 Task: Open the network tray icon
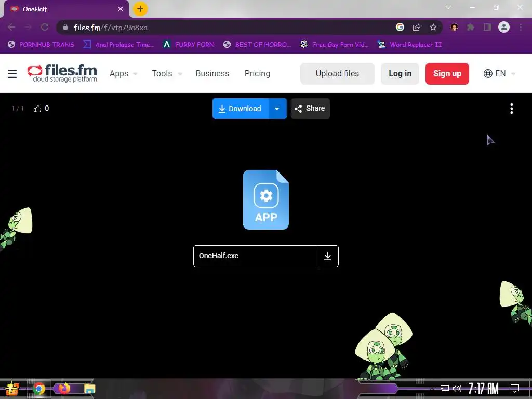pos(445,389)
